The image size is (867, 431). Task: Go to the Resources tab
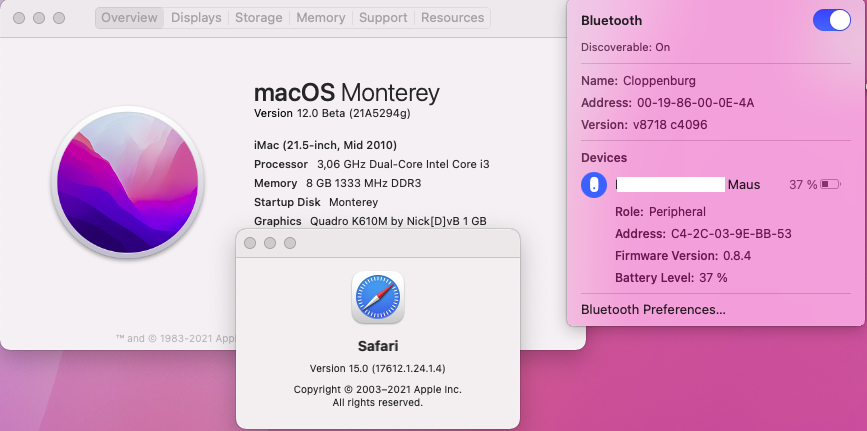tap(452, 18)
